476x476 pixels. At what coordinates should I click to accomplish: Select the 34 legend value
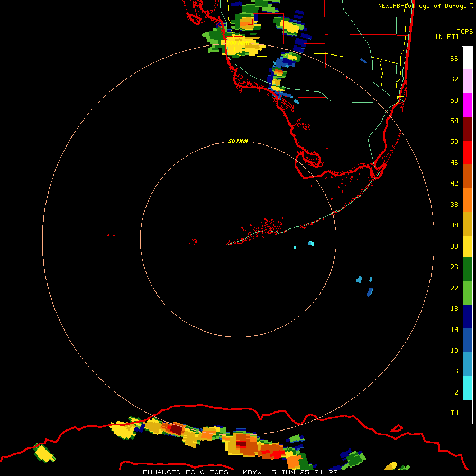(454, 225)
